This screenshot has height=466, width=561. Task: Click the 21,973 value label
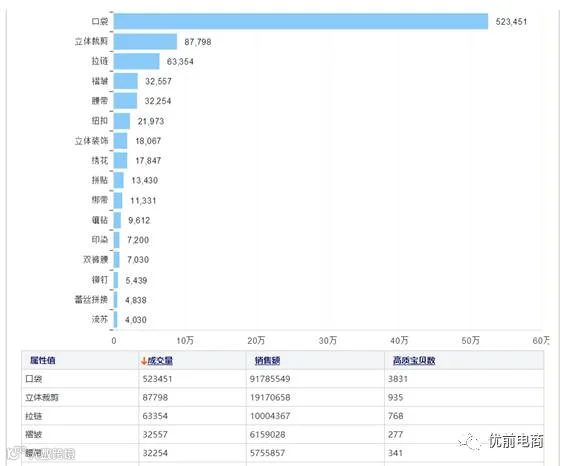click(151, 121)
